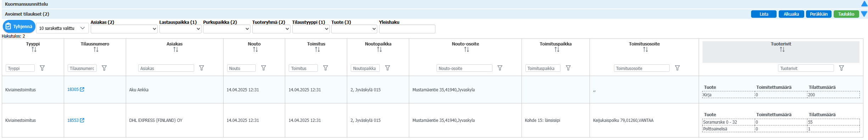The width and height of the screenshot is (868, 140).
Task: Click the Polttoainelisä product row
Action: (x=781, y=129)
